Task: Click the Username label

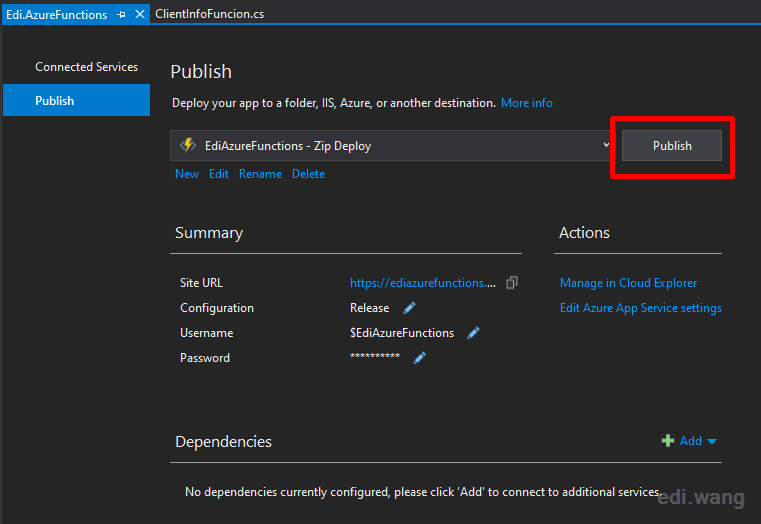Action: click(x=207, y=333)
